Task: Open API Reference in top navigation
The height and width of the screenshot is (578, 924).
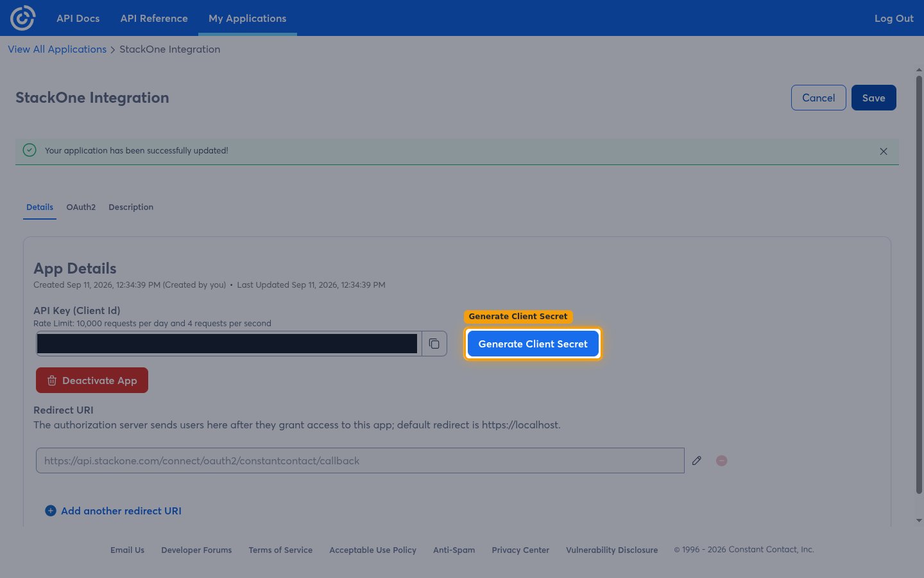Action: point(154,18)
